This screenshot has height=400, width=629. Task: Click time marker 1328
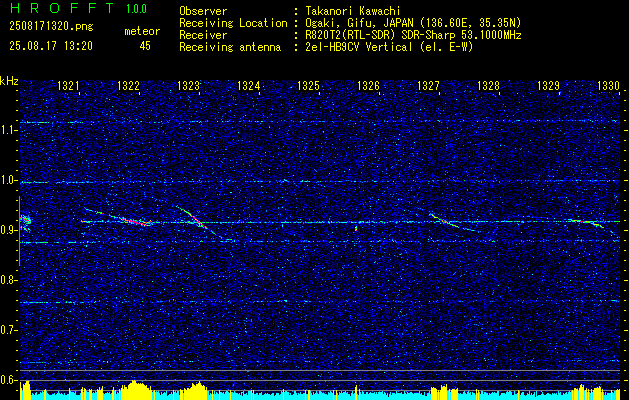click(x=488, y=85)
